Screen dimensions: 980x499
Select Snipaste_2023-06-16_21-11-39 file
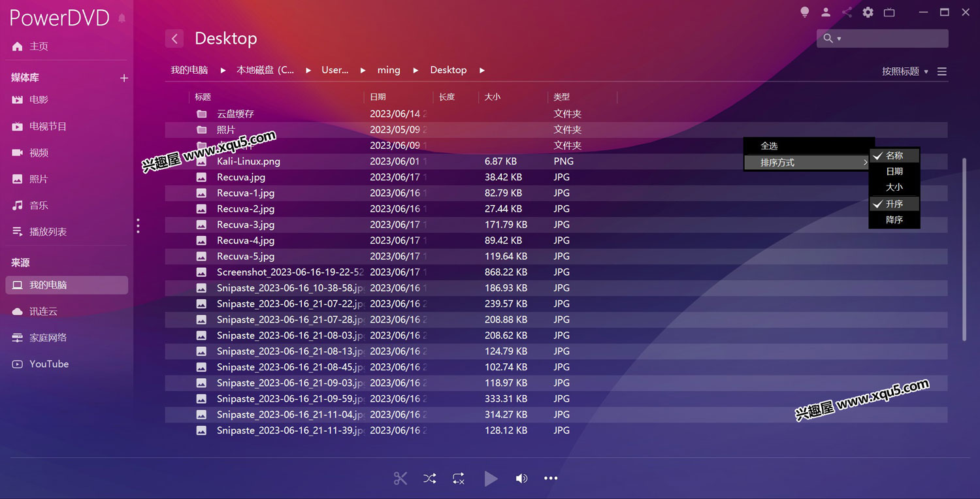click(555, 430)
